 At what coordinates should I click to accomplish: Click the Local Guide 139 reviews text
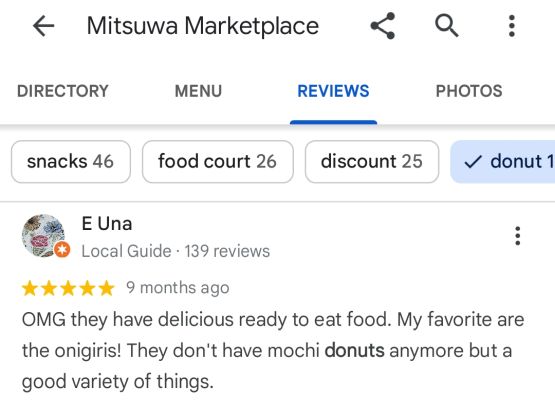point(176,251)
